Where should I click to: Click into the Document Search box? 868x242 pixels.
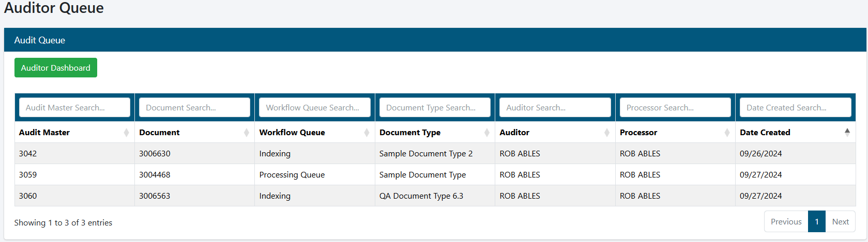click(x=194, y=107)
